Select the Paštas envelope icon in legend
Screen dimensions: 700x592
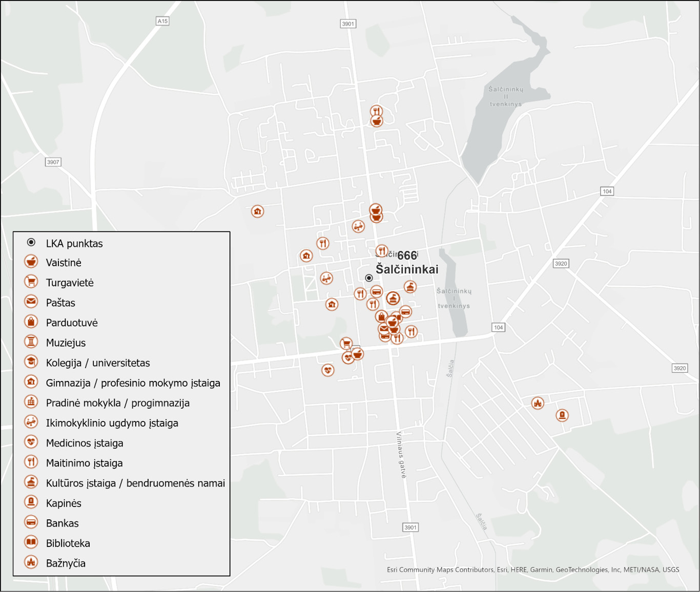31,302
